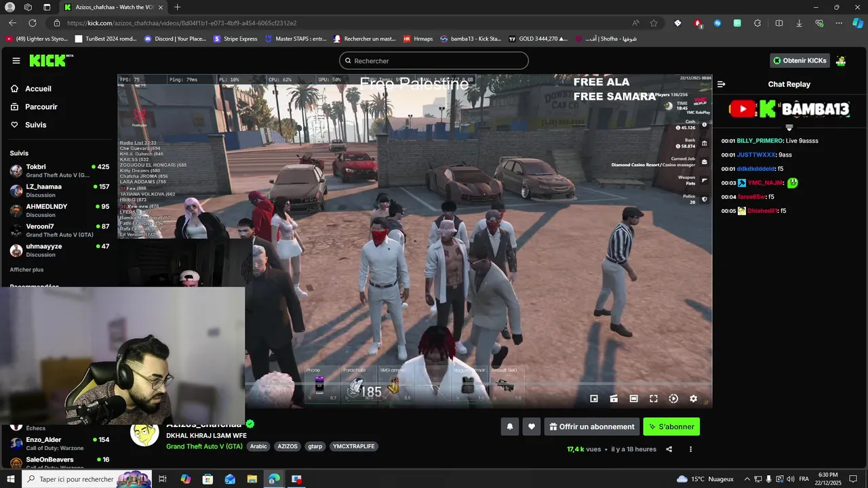Reload the page in the browser

click(x=32, y=23)
